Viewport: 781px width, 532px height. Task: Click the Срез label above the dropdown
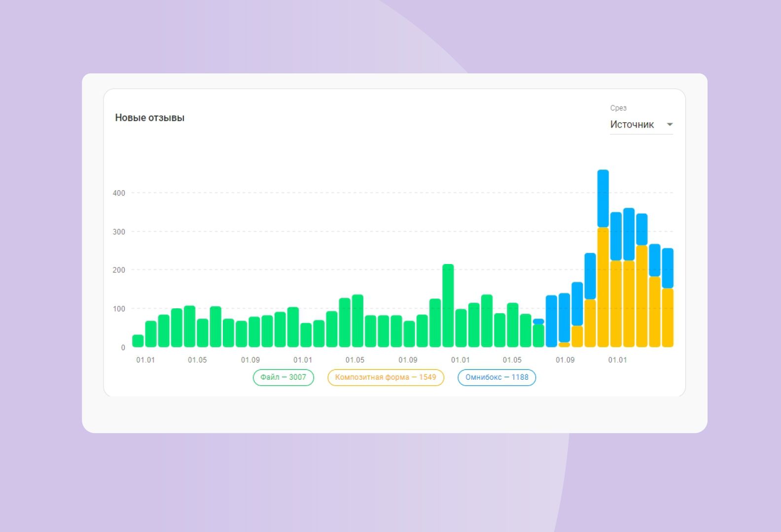point(618,108)
